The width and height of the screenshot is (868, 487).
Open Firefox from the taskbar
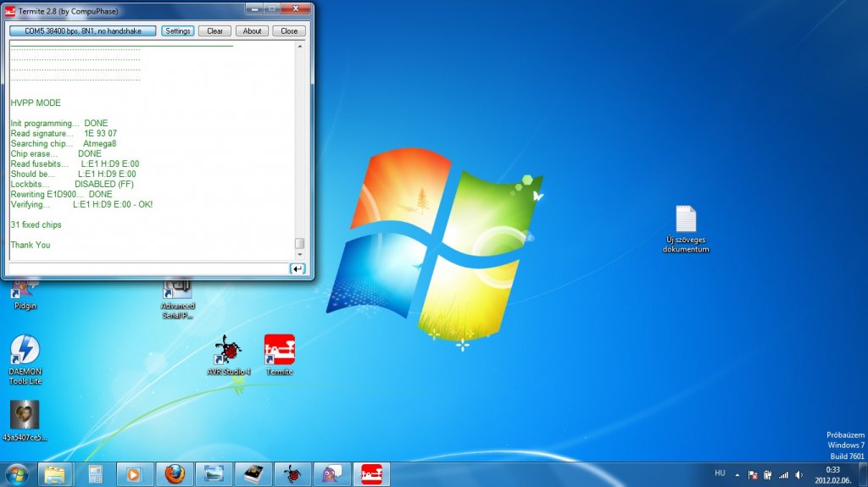175,474
